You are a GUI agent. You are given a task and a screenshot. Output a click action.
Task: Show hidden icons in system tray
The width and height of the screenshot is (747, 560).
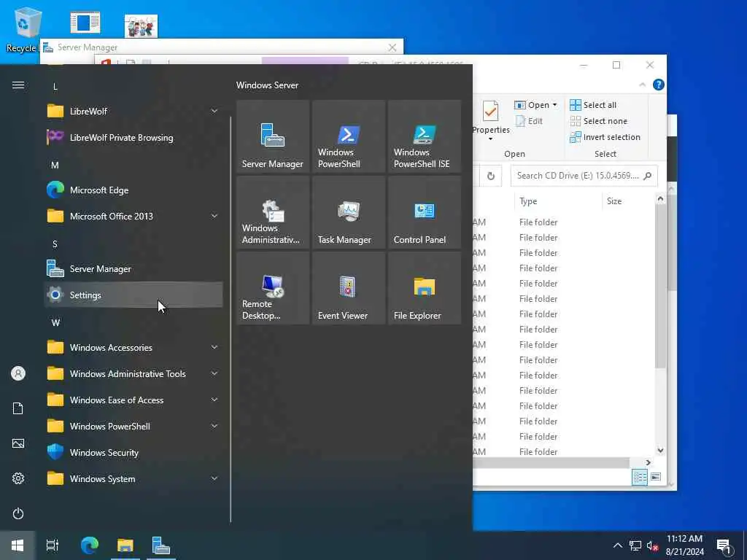tap(617, 545)
